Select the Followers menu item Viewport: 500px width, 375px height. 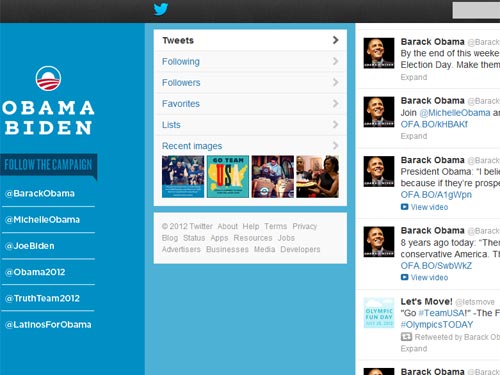click(250, 82)
